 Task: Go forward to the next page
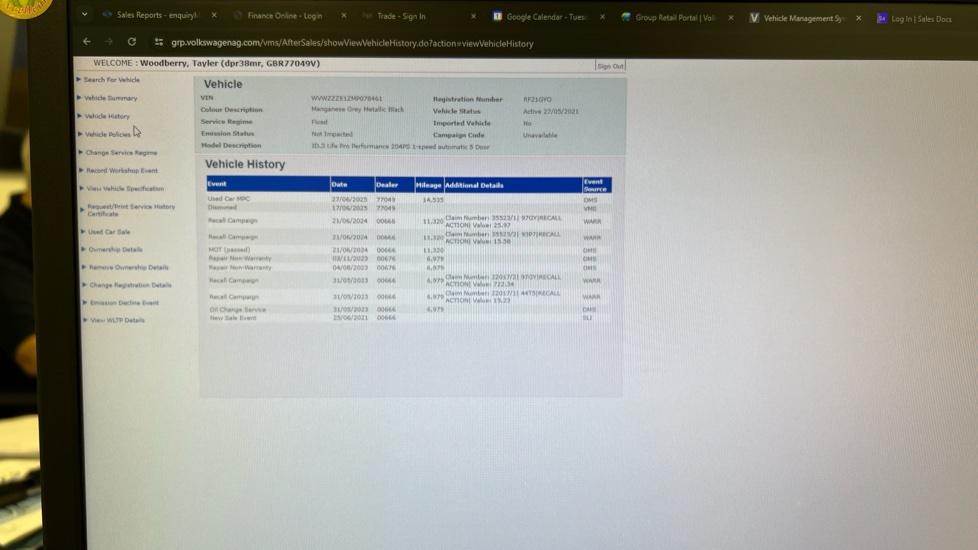click(x=109, y=41)
